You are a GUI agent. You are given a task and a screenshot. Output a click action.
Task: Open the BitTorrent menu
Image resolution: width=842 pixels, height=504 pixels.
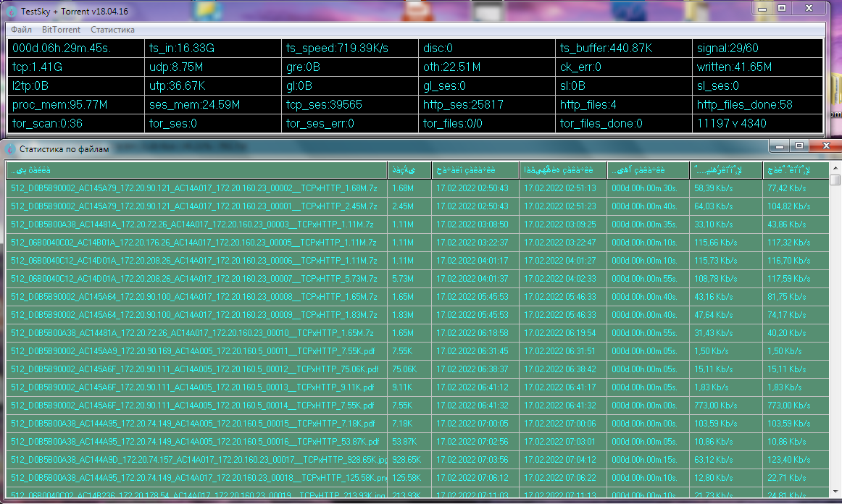tap(61, 30)
